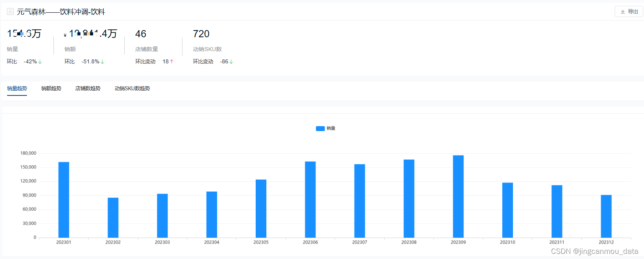
Task: Click the 环比变动 18 value
Action: tap(165, 61)
